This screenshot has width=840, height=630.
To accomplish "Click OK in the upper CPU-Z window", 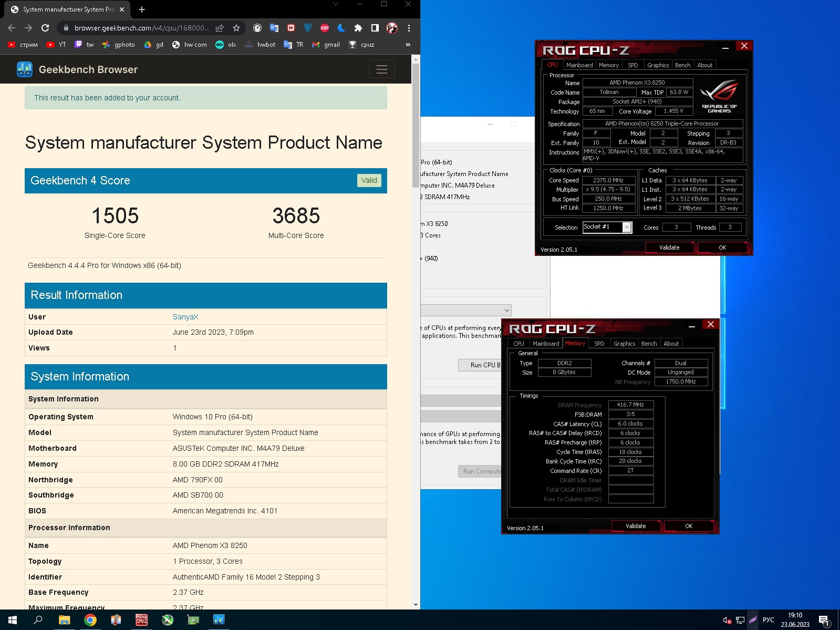I will pos(722,247).
